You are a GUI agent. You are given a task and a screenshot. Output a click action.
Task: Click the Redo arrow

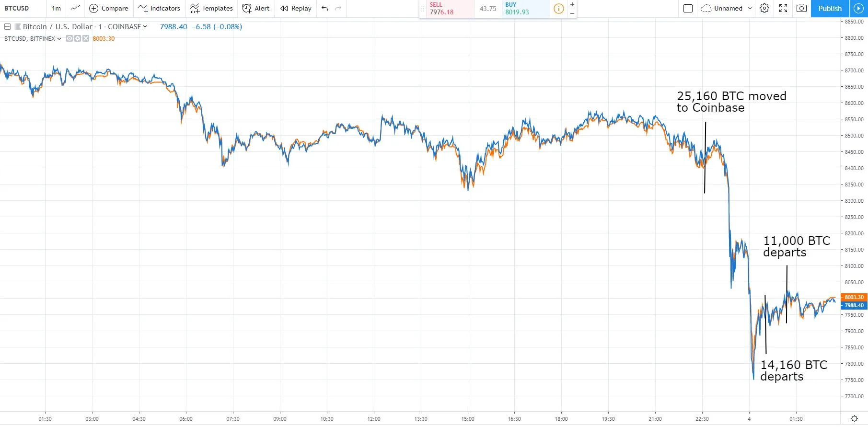point(338,8)
